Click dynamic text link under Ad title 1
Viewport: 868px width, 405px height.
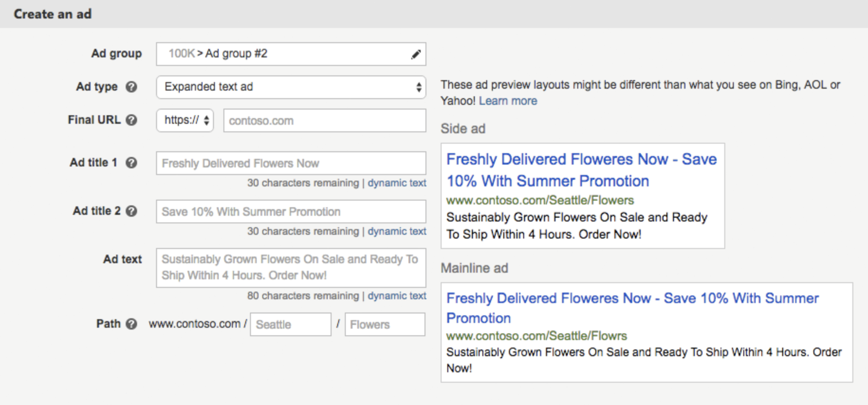(x=397, y=183)
